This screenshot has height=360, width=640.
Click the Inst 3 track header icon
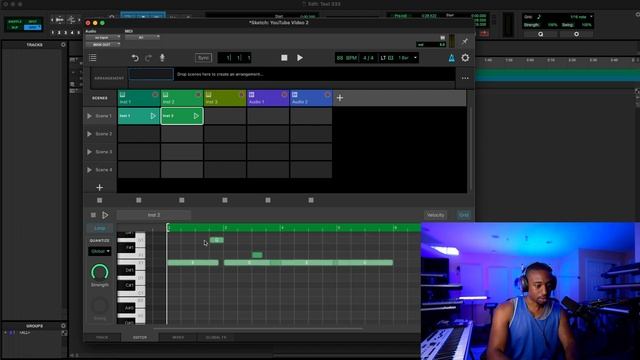[209, 95]
